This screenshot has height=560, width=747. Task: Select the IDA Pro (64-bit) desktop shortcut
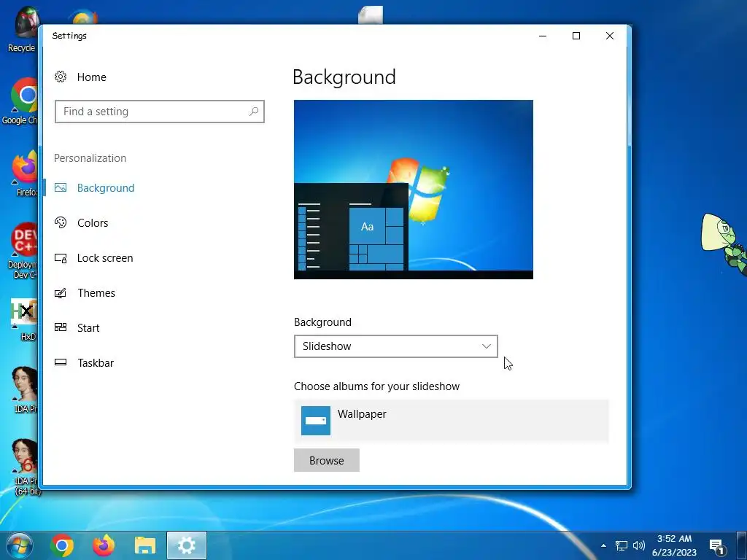[25, 467]
